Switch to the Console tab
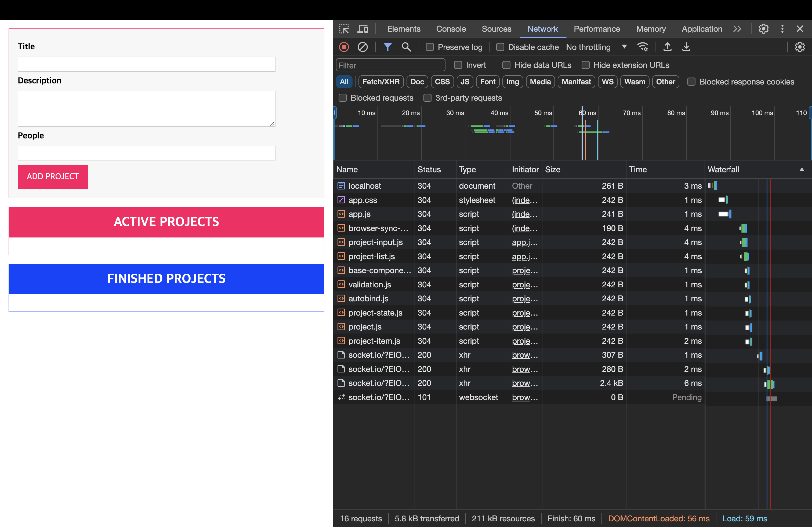Screen dimensions: 812x527 [451, 29]
